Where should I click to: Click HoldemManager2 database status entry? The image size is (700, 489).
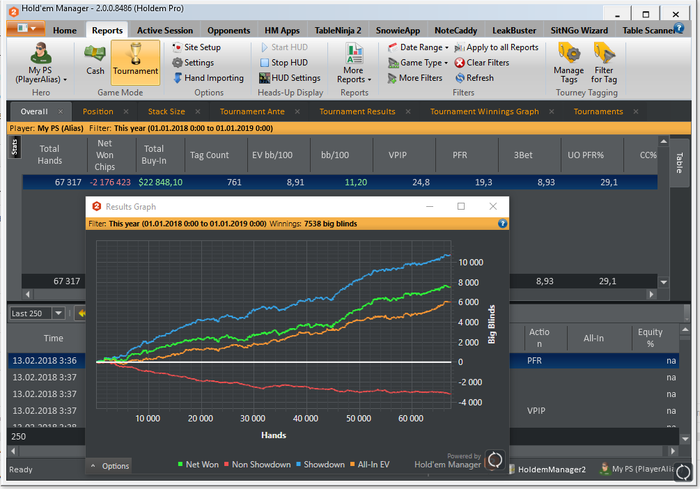[547, 469]
